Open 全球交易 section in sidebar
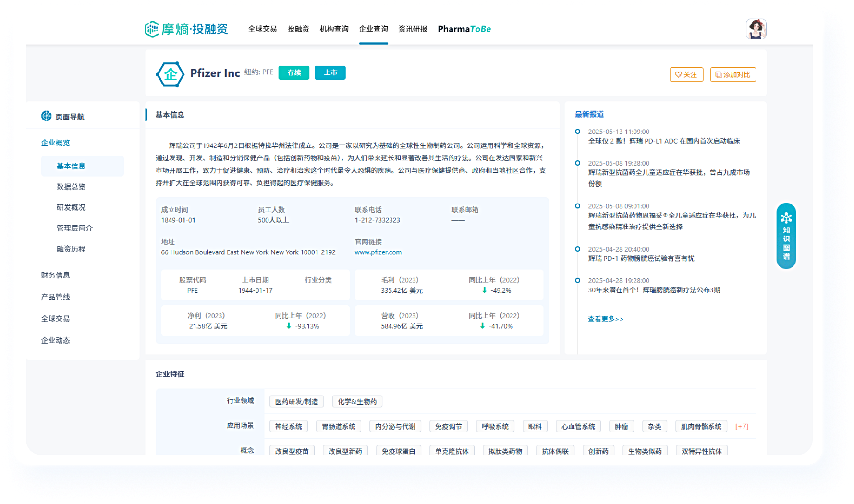Viewport: 854px width, 504px height. 55,318
